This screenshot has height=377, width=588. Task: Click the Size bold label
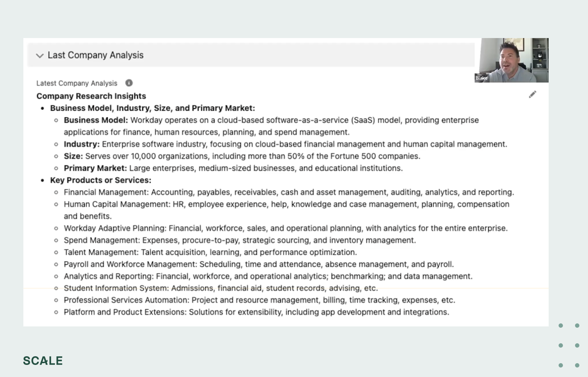tap(73, 156)
